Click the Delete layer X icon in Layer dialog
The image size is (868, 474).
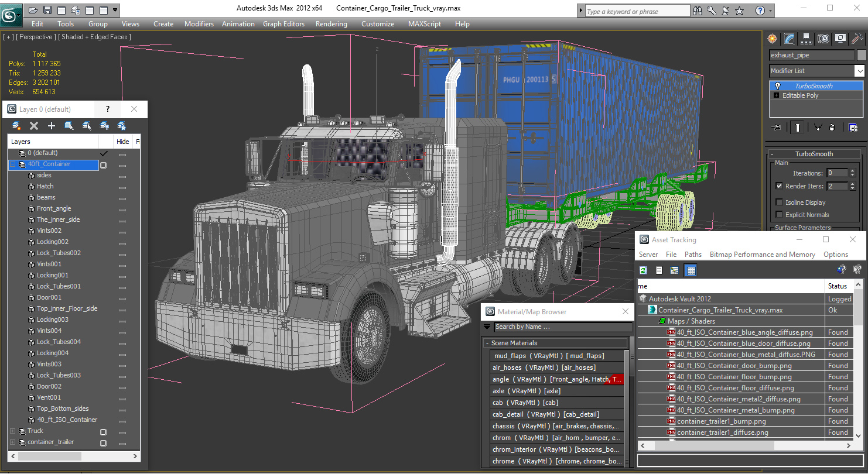click(34, 126)
